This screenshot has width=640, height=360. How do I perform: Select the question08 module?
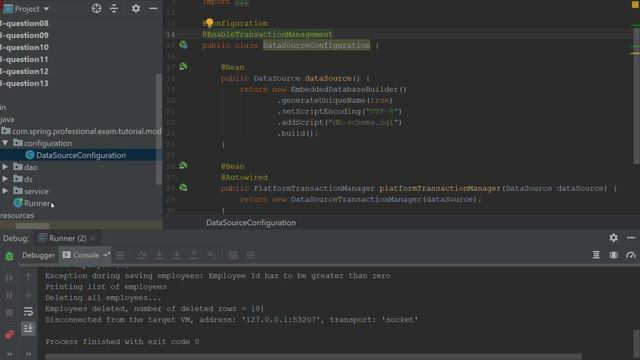(x=24, y=23)
